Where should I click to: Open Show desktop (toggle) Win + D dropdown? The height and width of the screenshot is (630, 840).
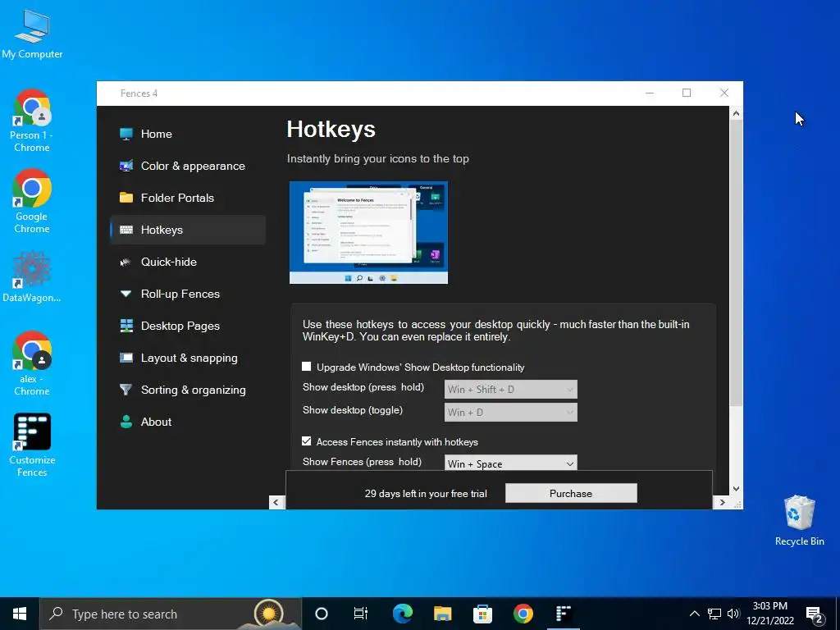(x=510, y=412)
